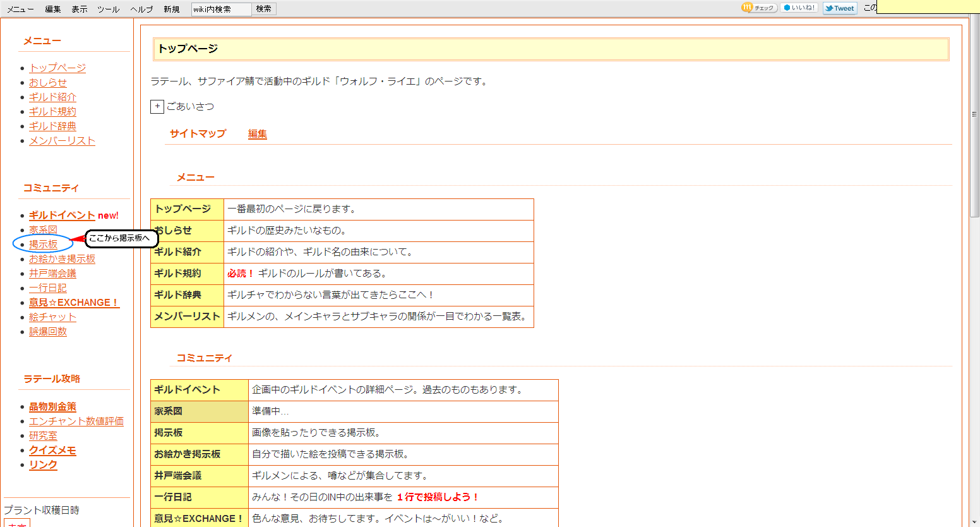Click the mixi チェック button

pos(759,8)
